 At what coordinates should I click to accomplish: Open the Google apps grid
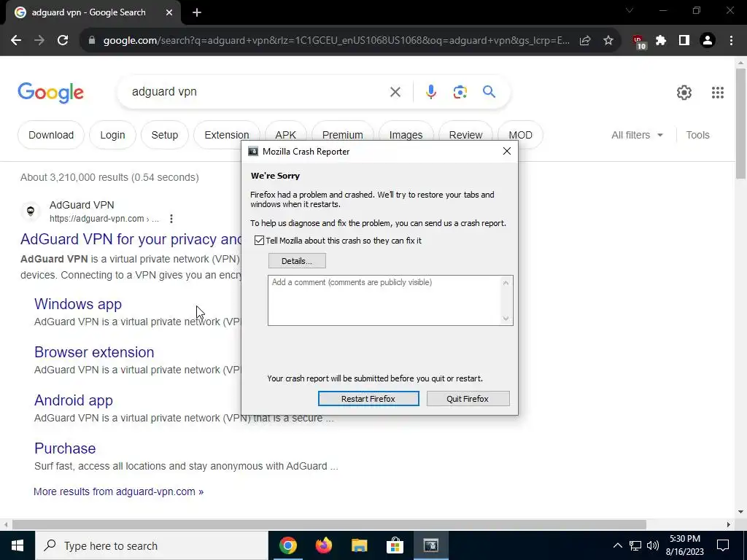coord(718,93)
